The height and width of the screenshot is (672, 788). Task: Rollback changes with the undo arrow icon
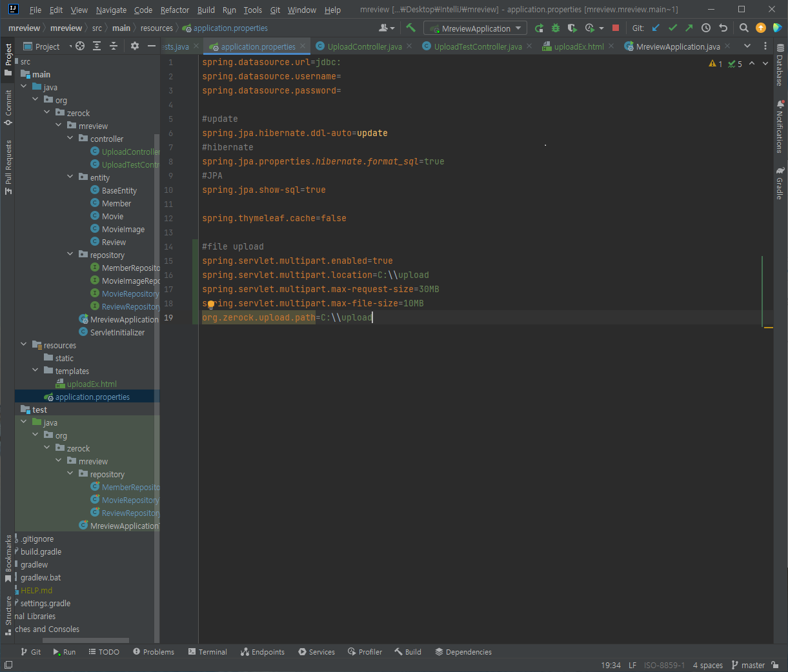click(723, 28)
